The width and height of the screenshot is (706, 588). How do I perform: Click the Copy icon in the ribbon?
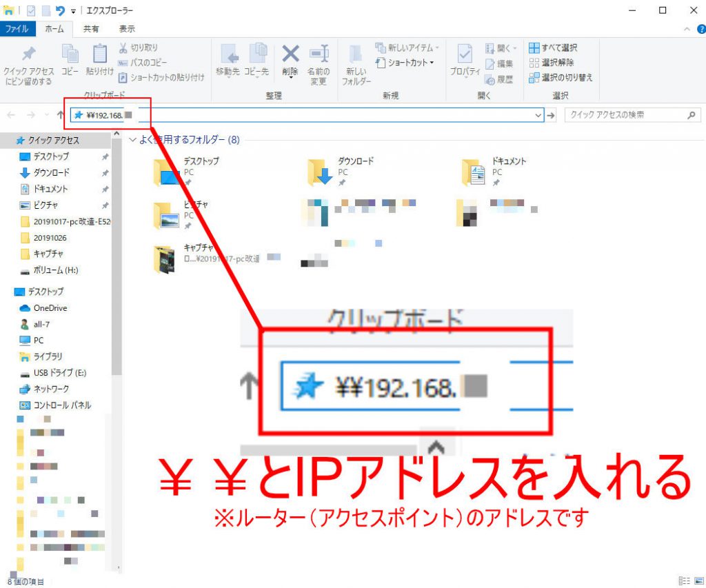(70, 55)
